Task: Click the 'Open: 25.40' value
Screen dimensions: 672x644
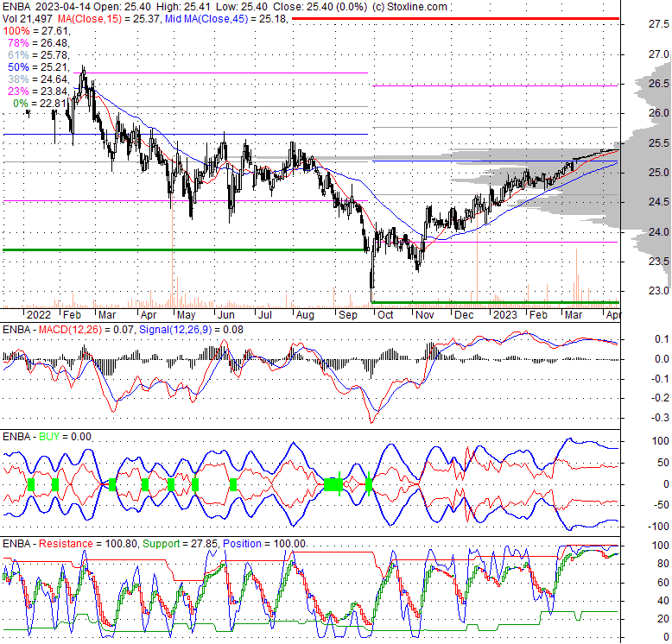Action: click(x=123, y=7)
